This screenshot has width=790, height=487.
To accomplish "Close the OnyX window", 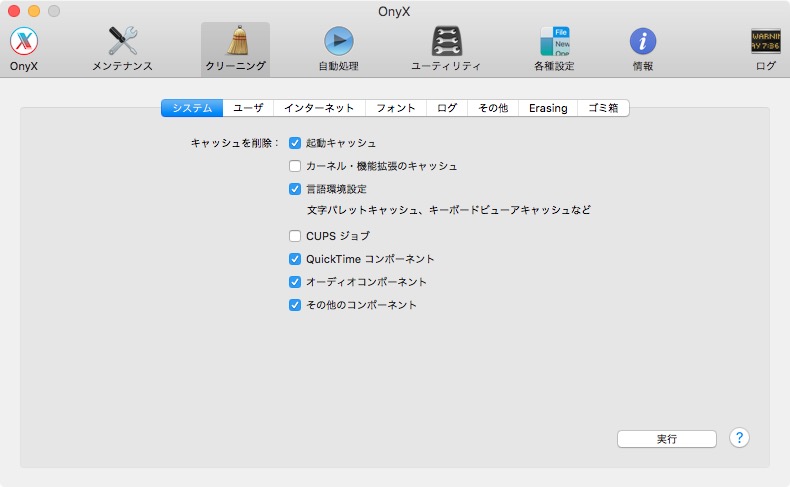I will coord(14,11).
